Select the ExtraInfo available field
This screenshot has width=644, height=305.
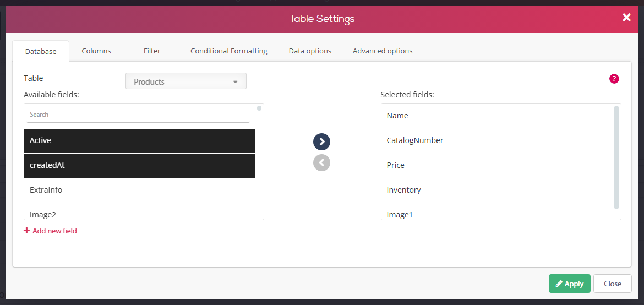(x=140, y=190)
